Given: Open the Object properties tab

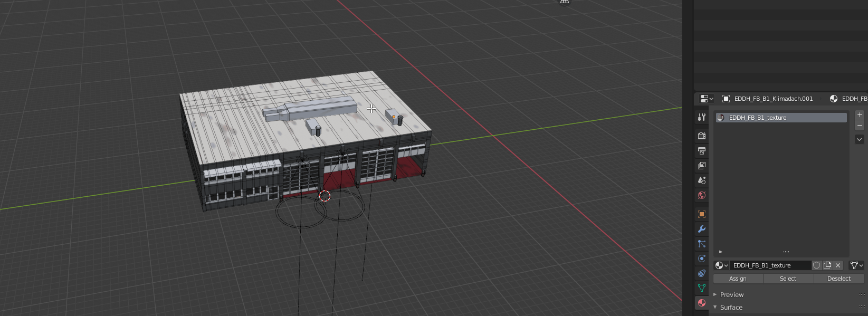Looking at the screenshot, I should pos(701,214).
